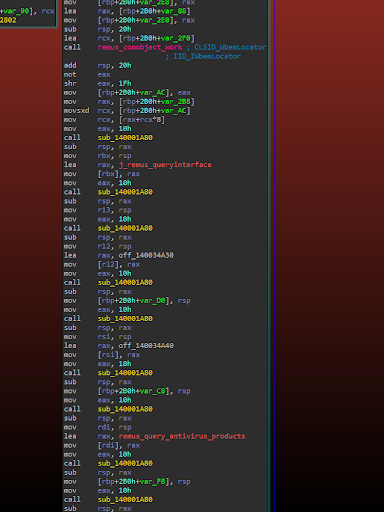Click sub_140001A80 call right before 'mov rbx, rsp'

coord(125,138)
